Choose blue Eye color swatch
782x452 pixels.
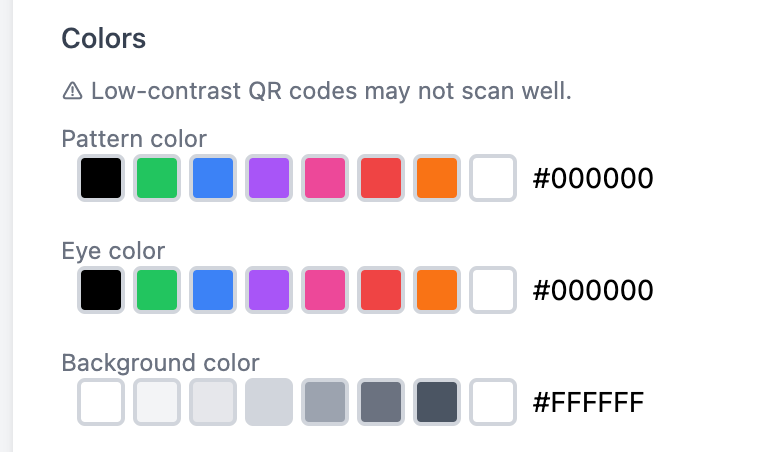(x=213, y=290)
